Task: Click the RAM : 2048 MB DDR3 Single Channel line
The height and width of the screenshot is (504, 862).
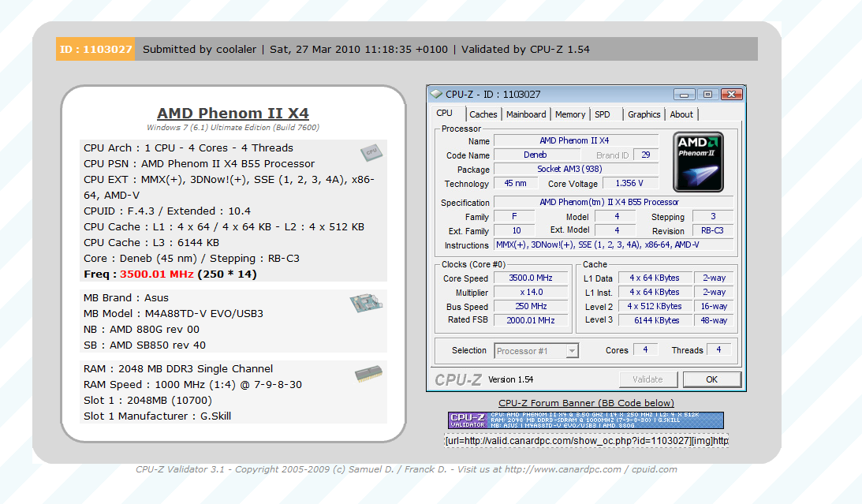Action: [178, 369]
